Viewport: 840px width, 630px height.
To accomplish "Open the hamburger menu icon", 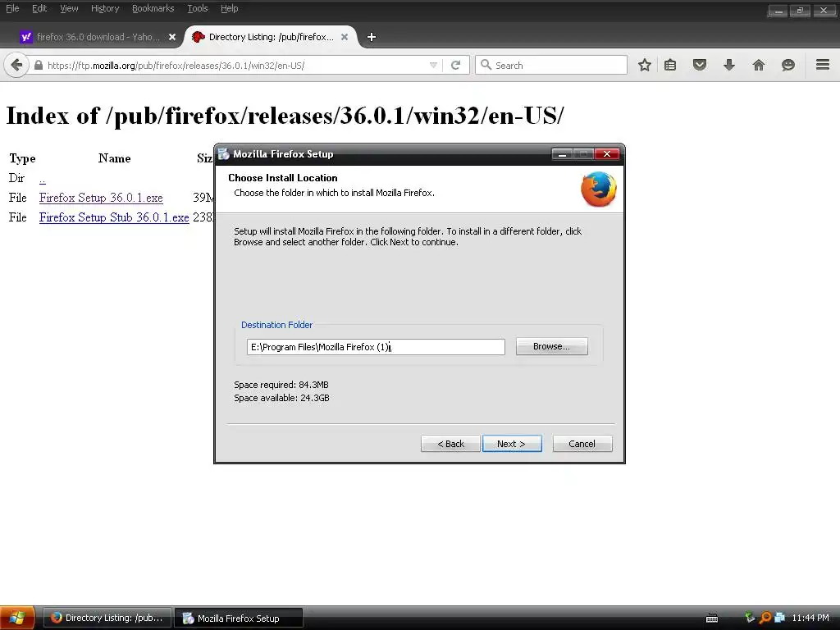I will [823, 65].
